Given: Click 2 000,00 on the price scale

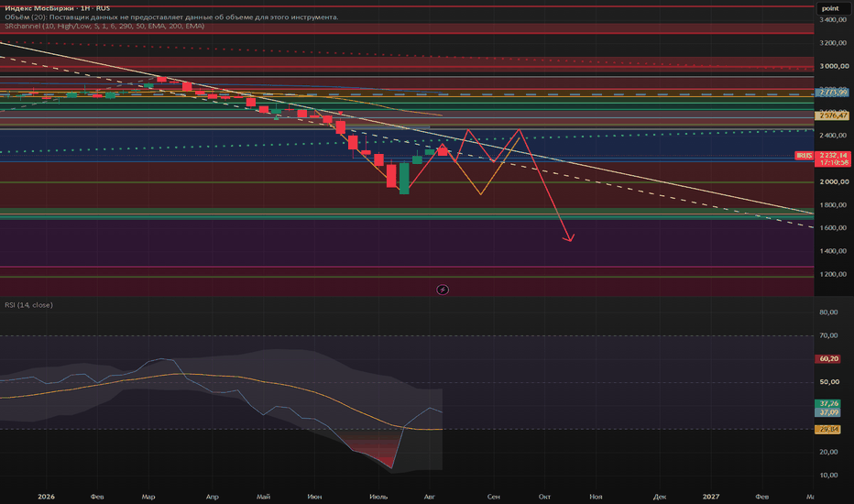Looking at the screenshot, I should pyautogui.click(x=833, y=181).
